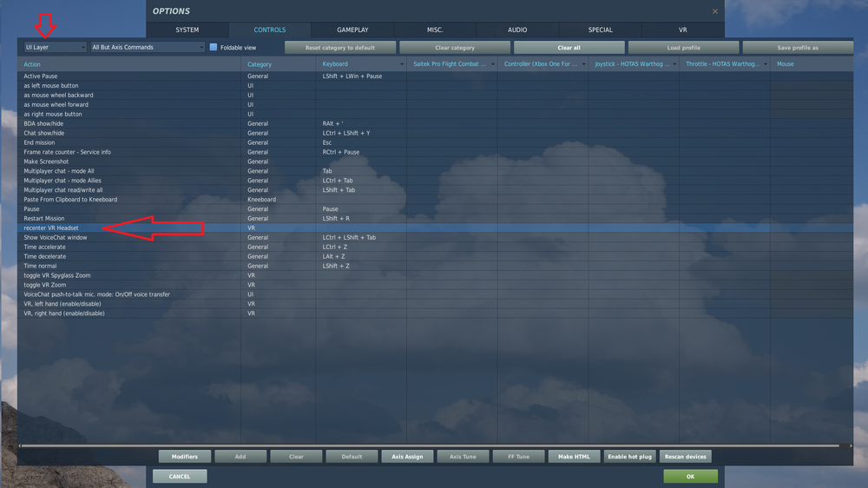868x488 pixels.
Task: Select the Show VoiceChat window row
Action: [435, 237]
